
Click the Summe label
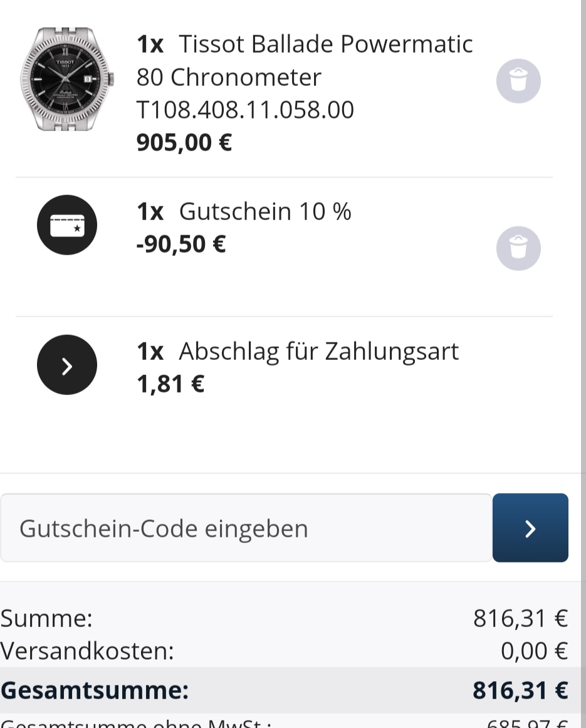click(47, 619)
